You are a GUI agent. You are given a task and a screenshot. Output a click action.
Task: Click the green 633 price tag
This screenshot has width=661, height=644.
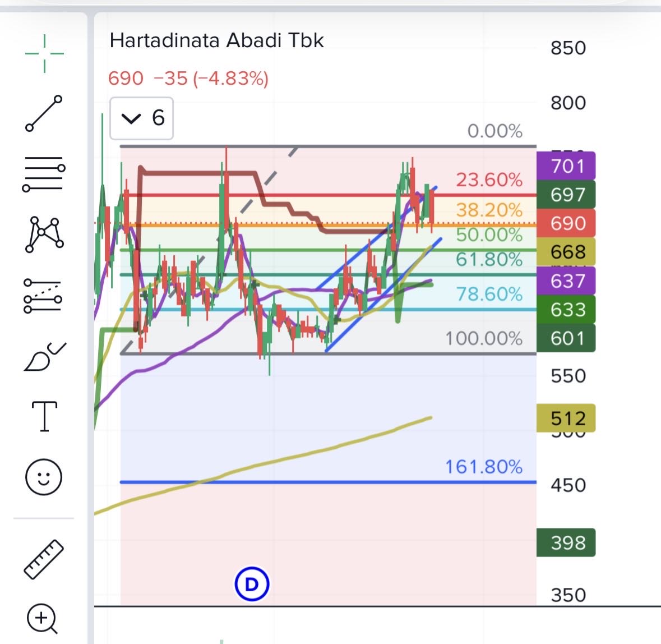[x=566, y=310]
